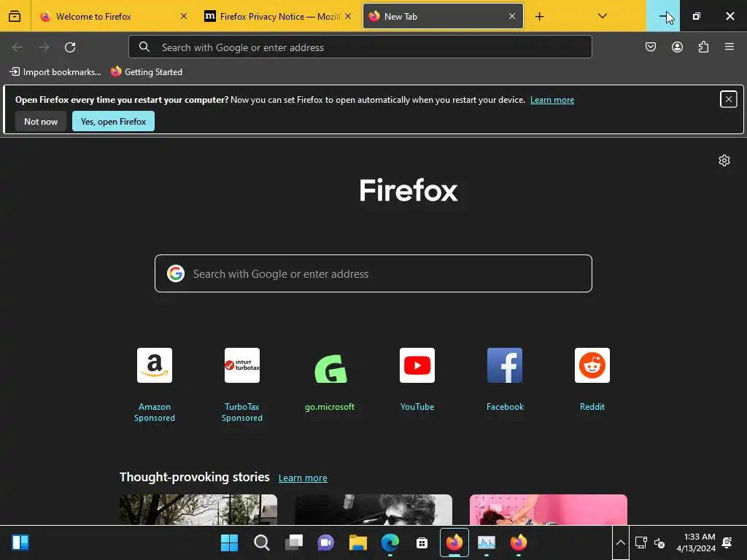The width and height of the screenshot is (747, 560).
Task: Open new tab personalize gear icon
Action: tap(724, 160)
